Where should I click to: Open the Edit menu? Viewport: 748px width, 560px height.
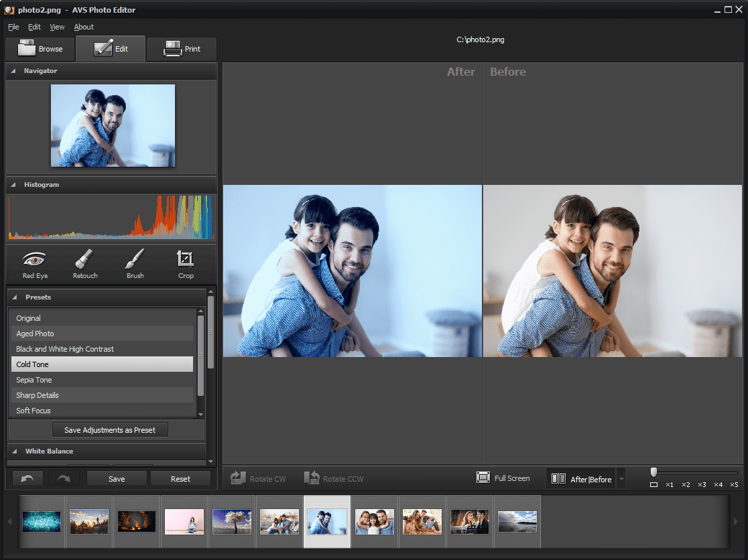[x=34, y=27]
